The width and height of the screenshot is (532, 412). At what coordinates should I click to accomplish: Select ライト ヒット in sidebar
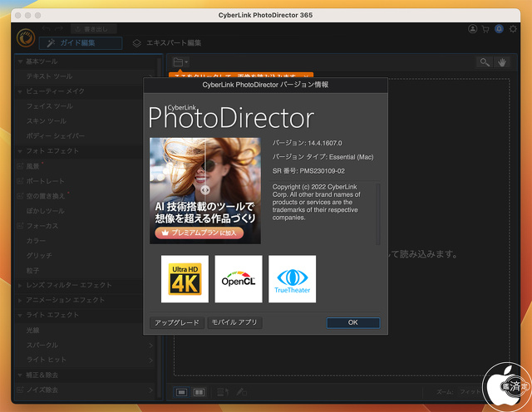(47, 360)
